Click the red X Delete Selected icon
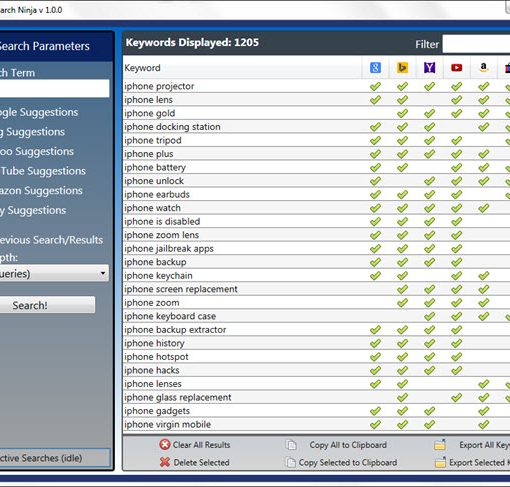The height and width of the screenshot is (487, 510). click(x=165, y=462)
